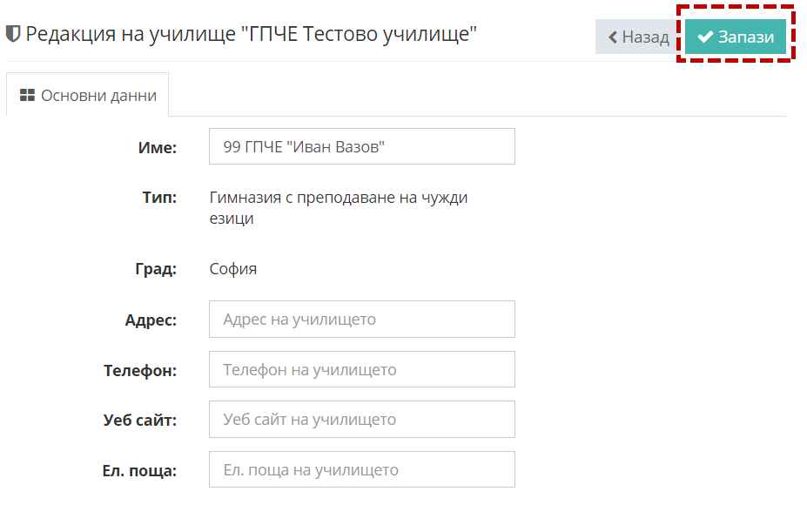This screenshot has width=807, height=532.
Task: Focus the Уеб сайт на училището input
Action: click(x=361, y=420)
